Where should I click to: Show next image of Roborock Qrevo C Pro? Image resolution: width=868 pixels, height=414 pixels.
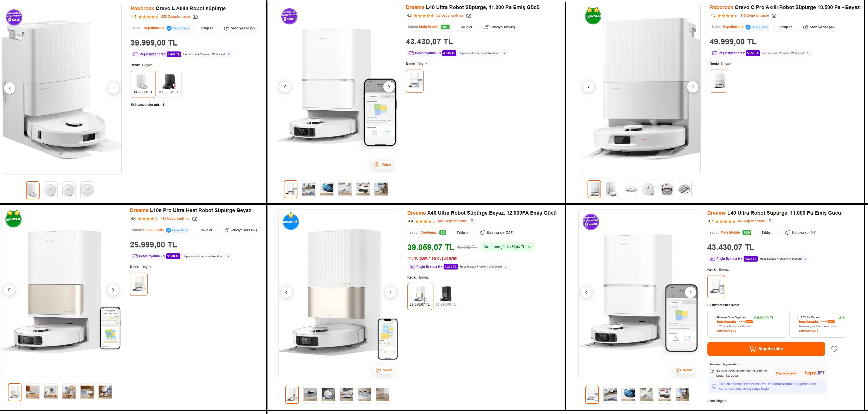(x=692, y=87)
